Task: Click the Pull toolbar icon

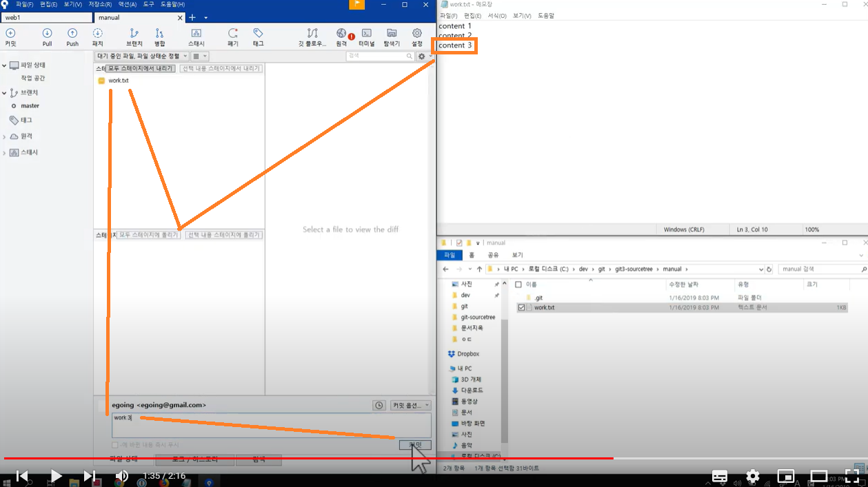Action: click(47, 37)
